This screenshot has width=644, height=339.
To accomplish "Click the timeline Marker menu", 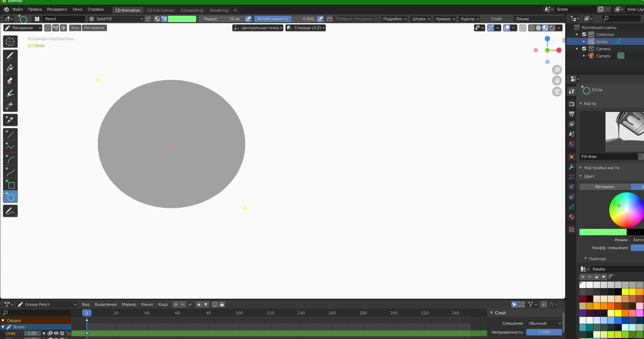I will coord(129,304).
